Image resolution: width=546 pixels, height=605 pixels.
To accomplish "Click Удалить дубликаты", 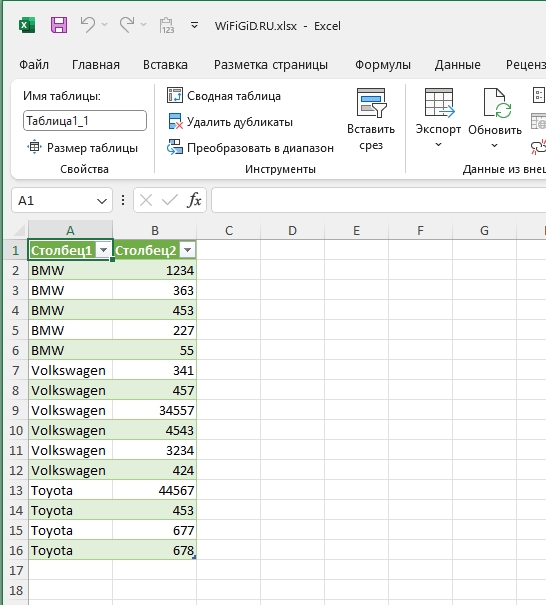I will coord(230,122).
